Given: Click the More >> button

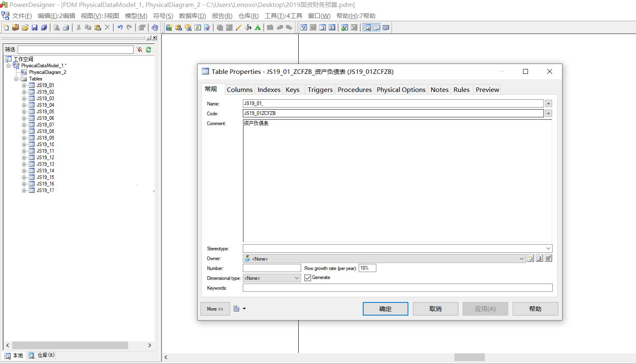Looking at the screenshot, I should point(215,309).
